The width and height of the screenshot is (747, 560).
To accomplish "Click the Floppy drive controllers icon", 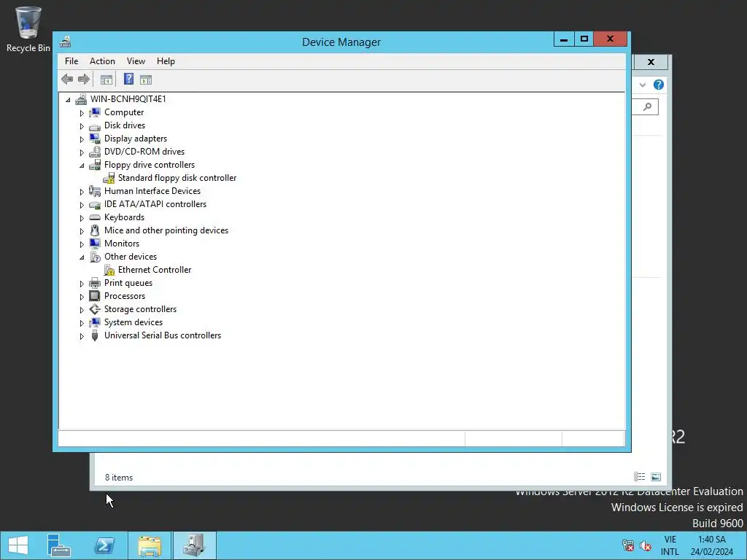I will point(95,165).
